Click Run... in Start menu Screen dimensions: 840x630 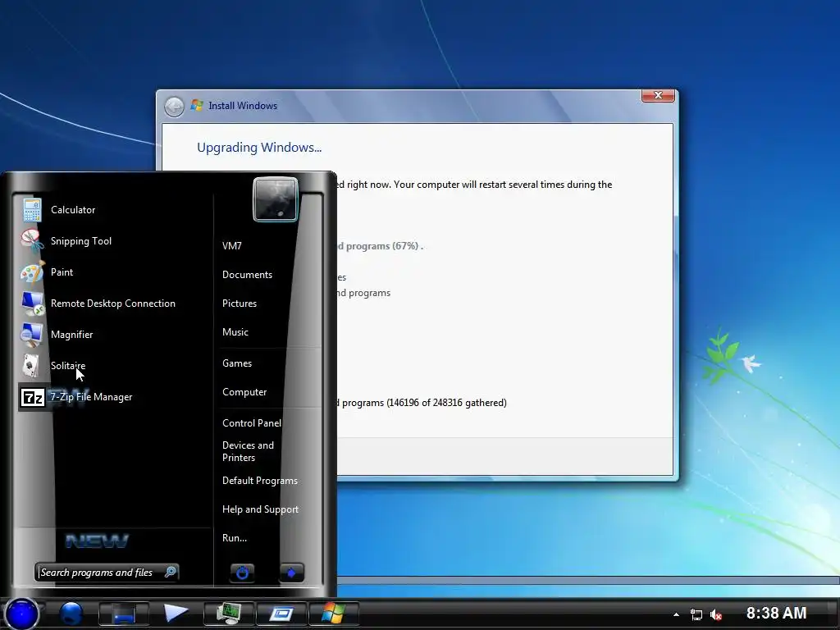(235, 538)
